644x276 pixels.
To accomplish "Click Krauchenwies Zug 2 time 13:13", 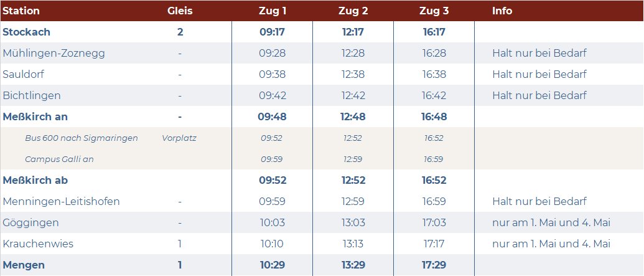I will [353, 244].
